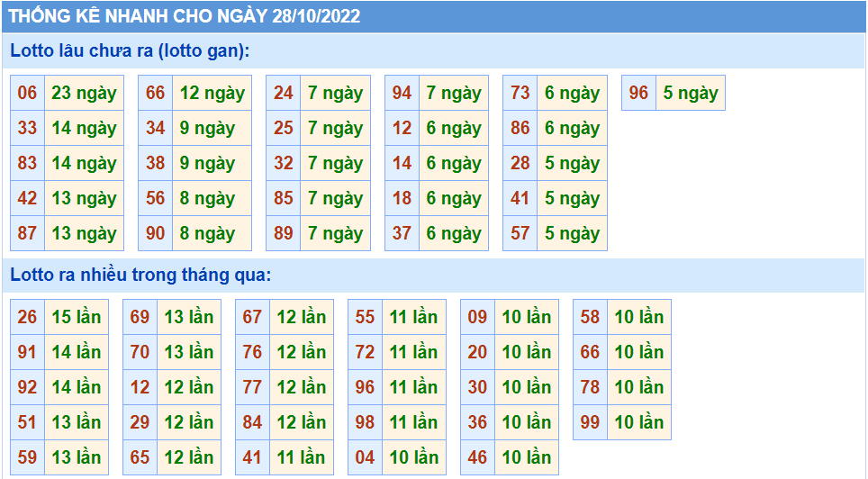The image size is (868, 479).
Task: Click number 89 in the lotto gan table
Action: click(x=284, y=233)
